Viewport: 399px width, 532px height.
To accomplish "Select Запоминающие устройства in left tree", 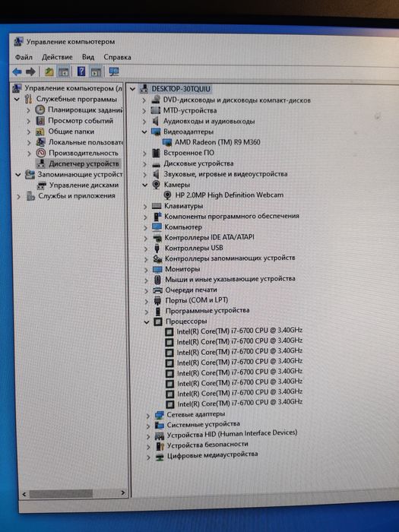I will point(80,174).
